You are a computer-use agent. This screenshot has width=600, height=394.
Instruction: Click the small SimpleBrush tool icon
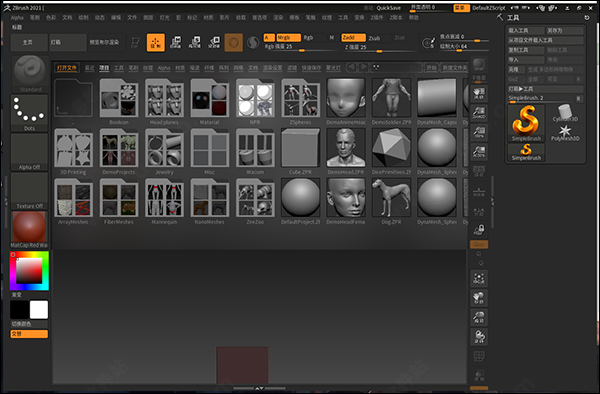pyautogui.click(x=526, y=152)
